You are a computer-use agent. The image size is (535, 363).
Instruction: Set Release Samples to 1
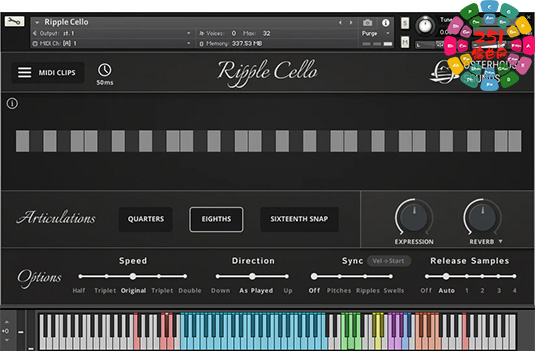[x=467, y=291]
